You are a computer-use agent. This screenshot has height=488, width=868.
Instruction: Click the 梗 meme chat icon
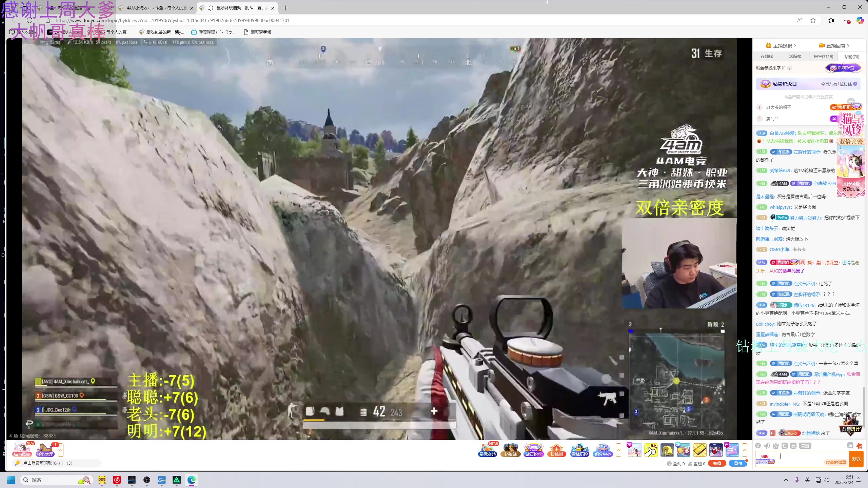[793, 446]
